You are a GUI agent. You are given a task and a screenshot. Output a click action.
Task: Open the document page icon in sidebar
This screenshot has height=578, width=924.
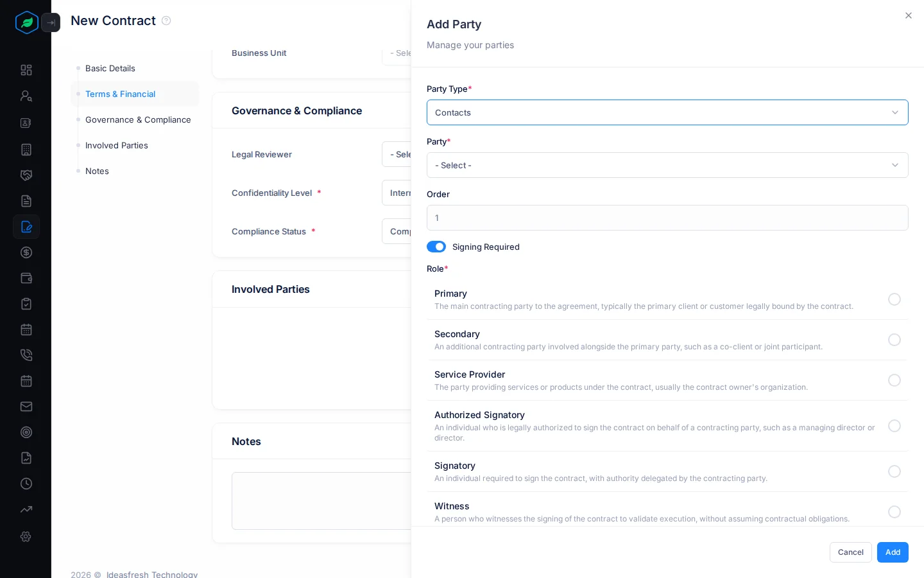tap(26, 201)
